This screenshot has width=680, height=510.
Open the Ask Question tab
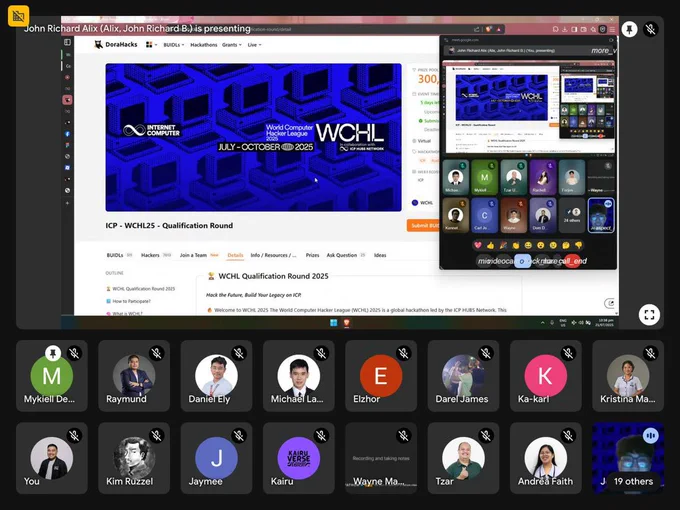(346, 255)
